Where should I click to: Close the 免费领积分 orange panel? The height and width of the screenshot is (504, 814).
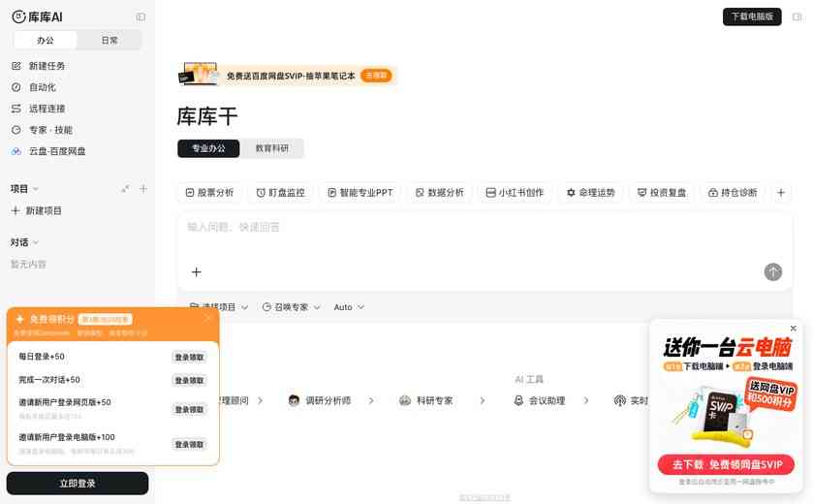coord(207,318)
